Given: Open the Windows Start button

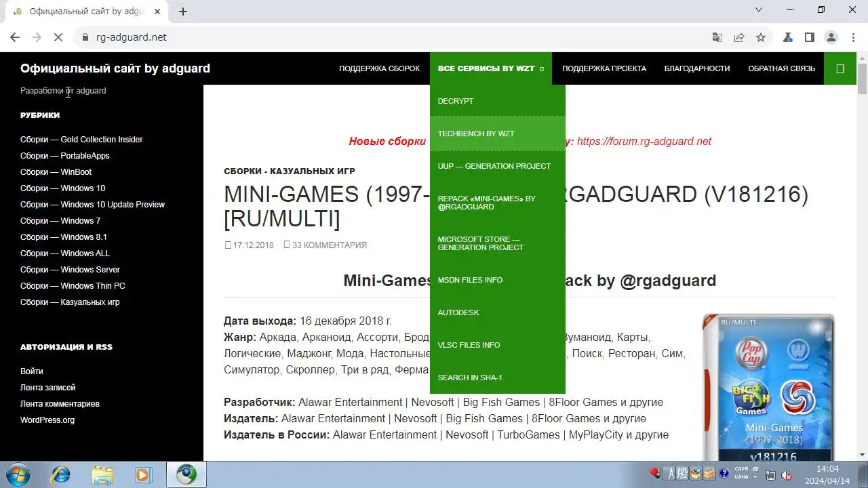Looking at the screenshot, I should tap(18, 474).
